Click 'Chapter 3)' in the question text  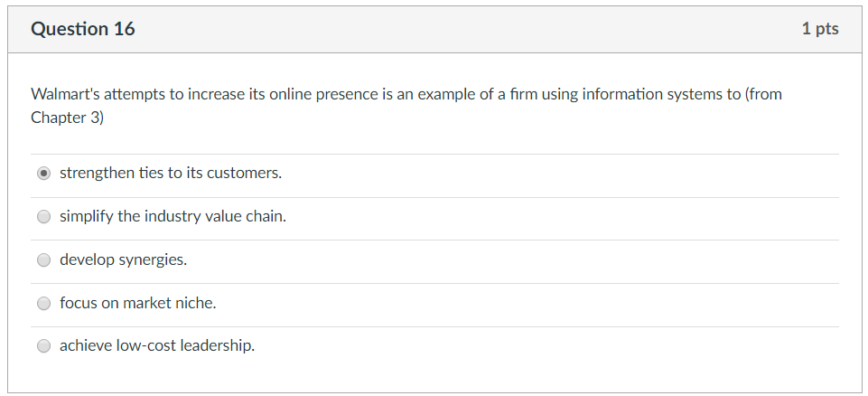pyautogui.click(x=67, y=118)
